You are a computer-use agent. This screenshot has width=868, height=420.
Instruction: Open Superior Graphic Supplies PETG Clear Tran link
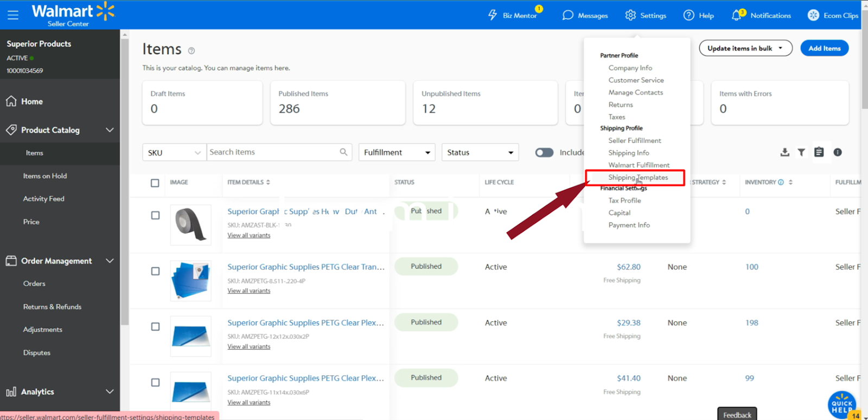pyautogui.click(x=306, y=267)
